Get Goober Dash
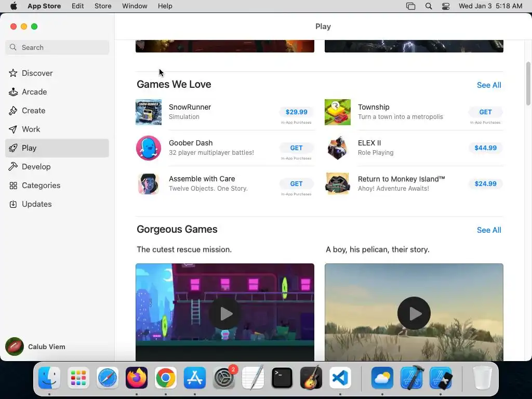The width and height of the screenshot is (532, 399). tap(297, 148)
